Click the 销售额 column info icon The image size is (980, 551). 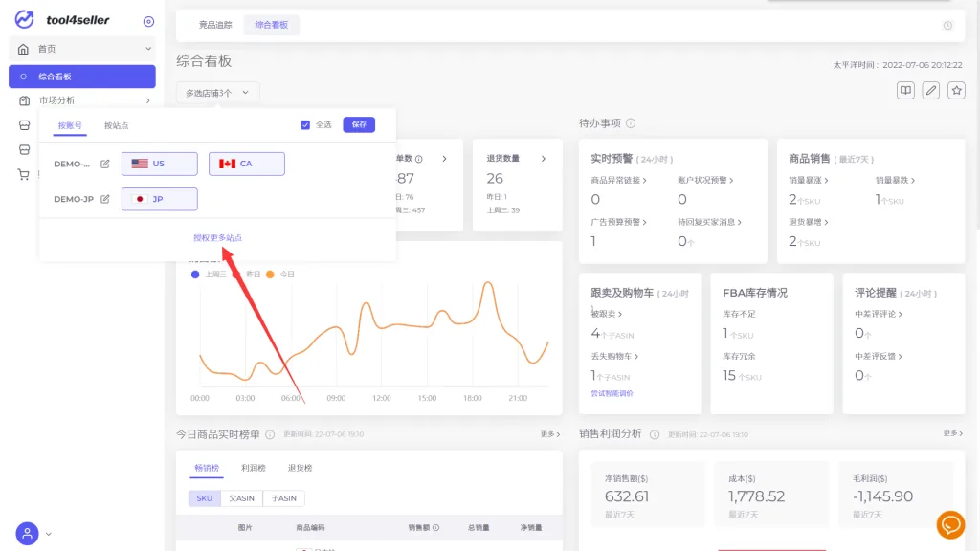tap(435, 527)
